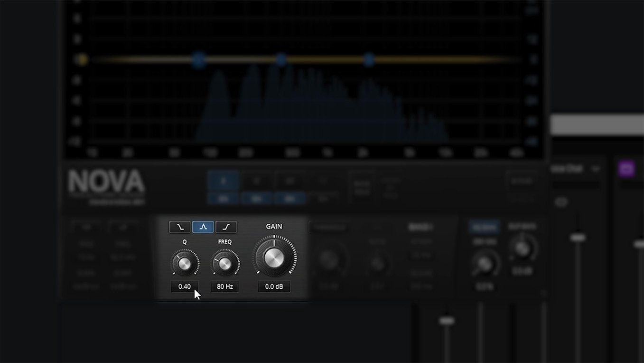The height and width of the screenshot is (363, 644).
Task: Click the leftmost blue band node on the graph
Action: click(x=198, y=60)
